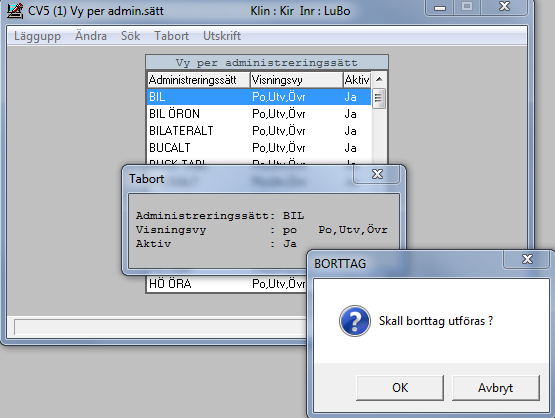Select the BUCALT row
555x418 pixels.
pos(259,148)
